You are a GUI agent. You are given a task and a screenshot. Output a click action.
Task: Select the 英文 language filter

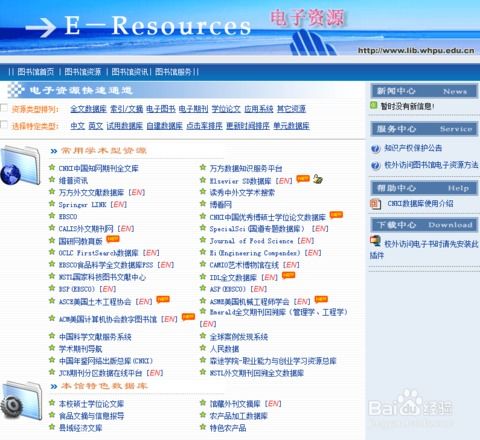(x=96, y=126)
